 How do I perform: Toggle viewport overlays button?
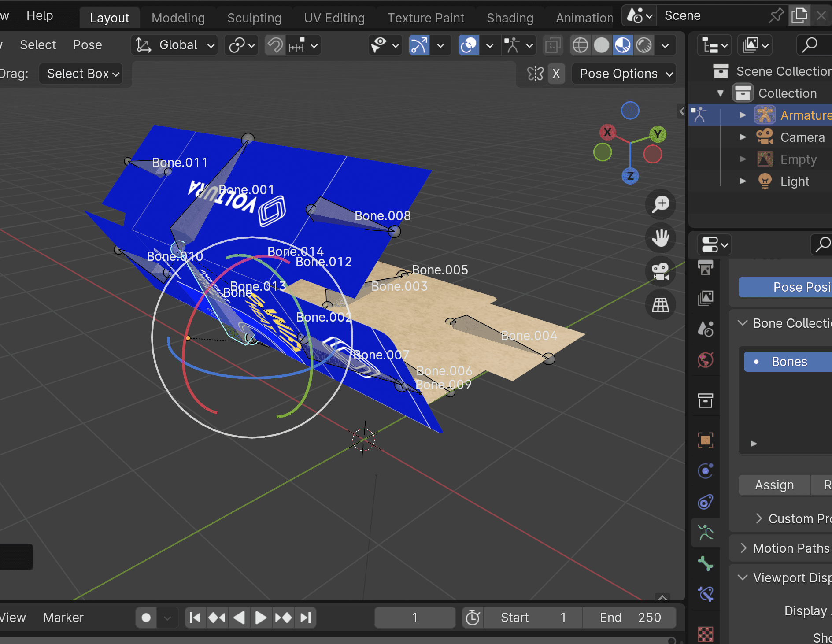(469, 45)
